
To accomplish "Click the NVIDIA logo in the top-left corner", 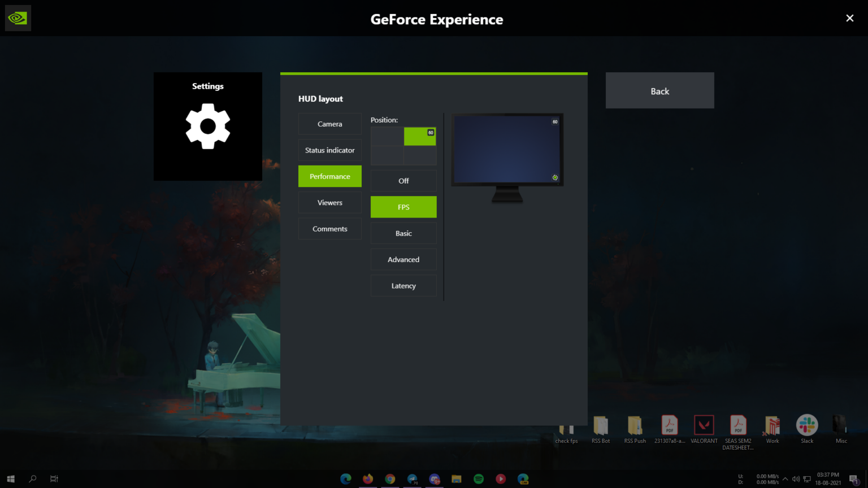I will (x=18, y=18).
